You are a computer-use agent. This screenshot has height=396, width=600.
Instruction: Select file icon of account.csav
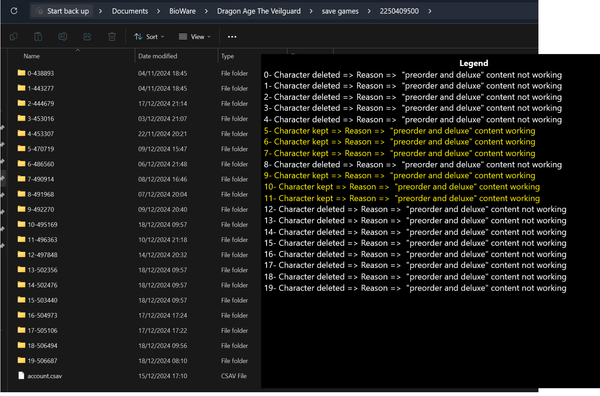pos(21,376)
